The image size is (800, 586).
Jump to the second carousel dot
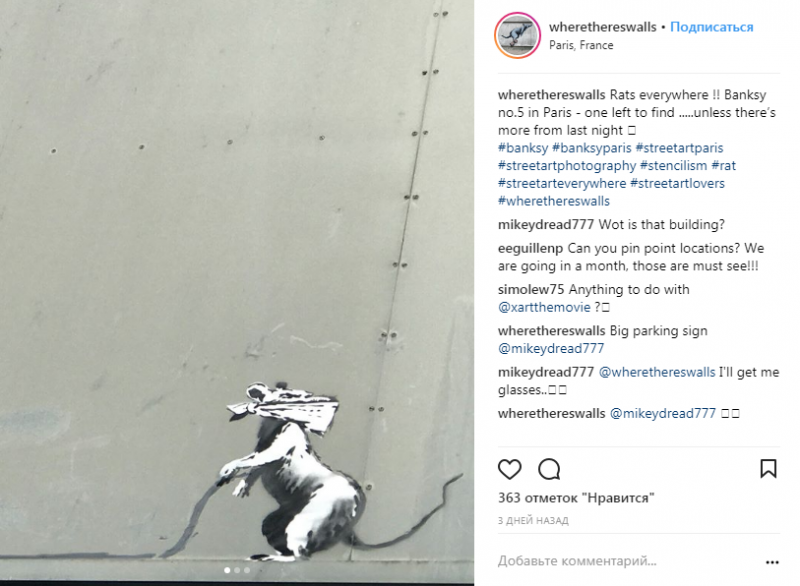[x=237, y=570]
